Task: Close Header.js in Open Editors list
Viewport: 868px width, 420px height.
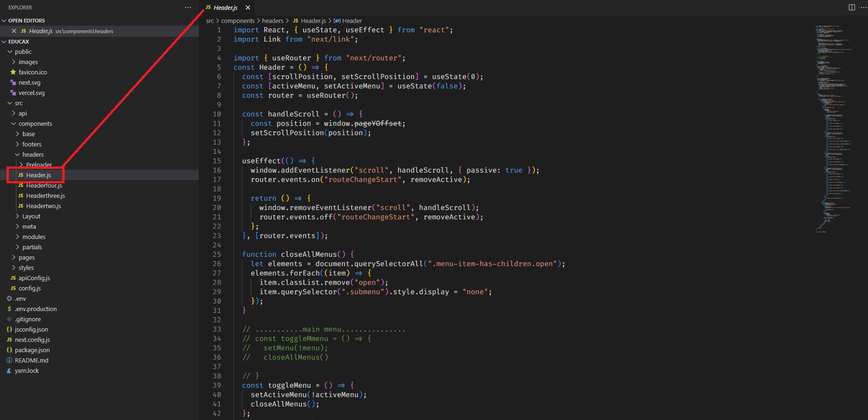Action: click(14, 31)
